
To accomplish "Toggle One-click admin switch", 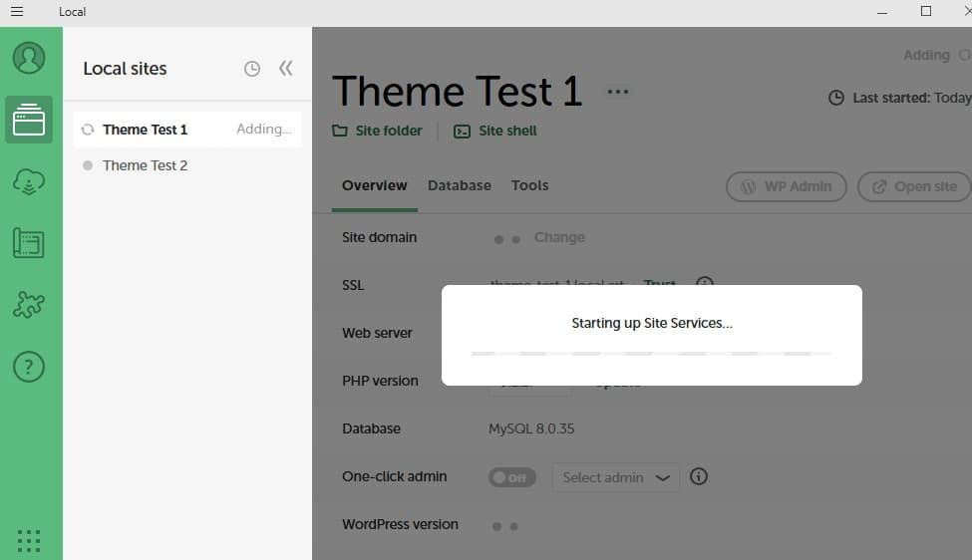I will click(x=512, y=477).
